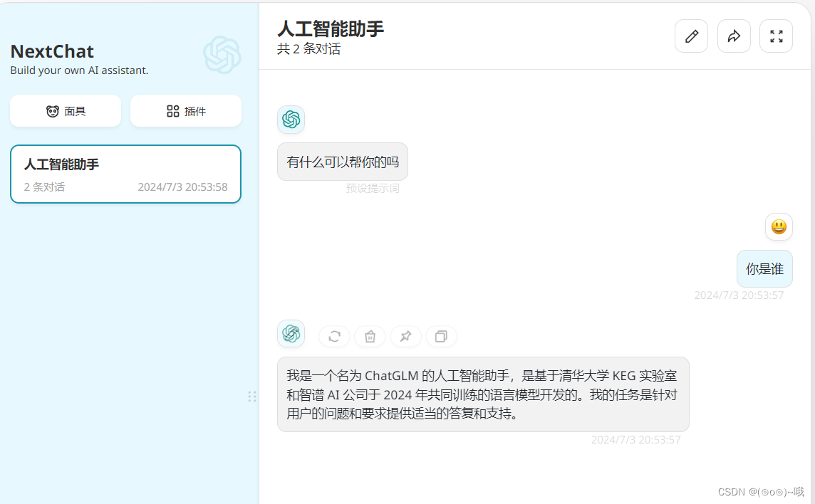Screen dimensions: 815x504
Task: Select the 人工智能助手 conversation card
Action: pos(126,174)
